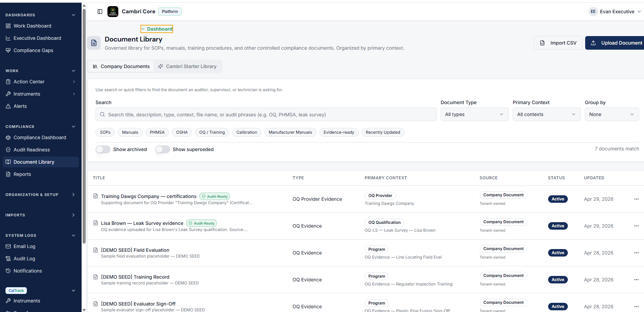
Task: Open more actions for Training Record row
Action: pyautogui.click(x=637, y=280)
